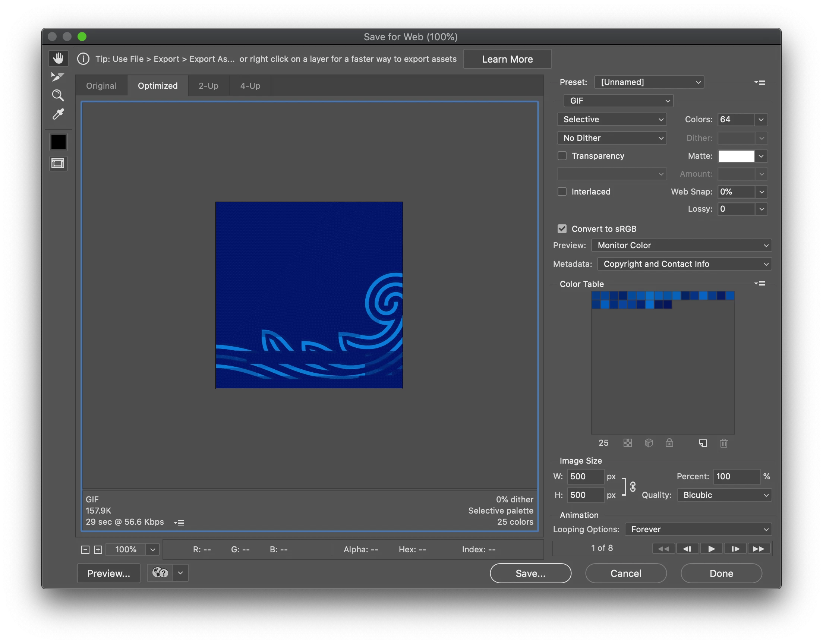The image size is (823, 644).
Task: Switch to the 2-Up tab
Action: (208, 86)
